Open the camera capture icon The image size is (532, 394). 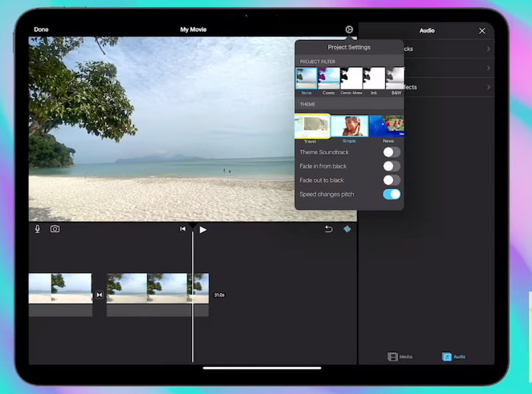55,229
